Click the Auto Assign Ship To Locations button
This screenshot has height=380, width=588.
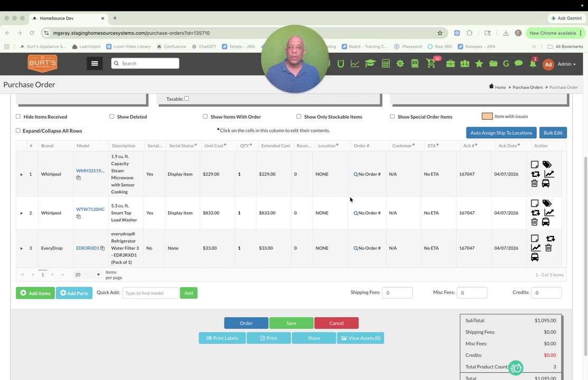point(501,132)
